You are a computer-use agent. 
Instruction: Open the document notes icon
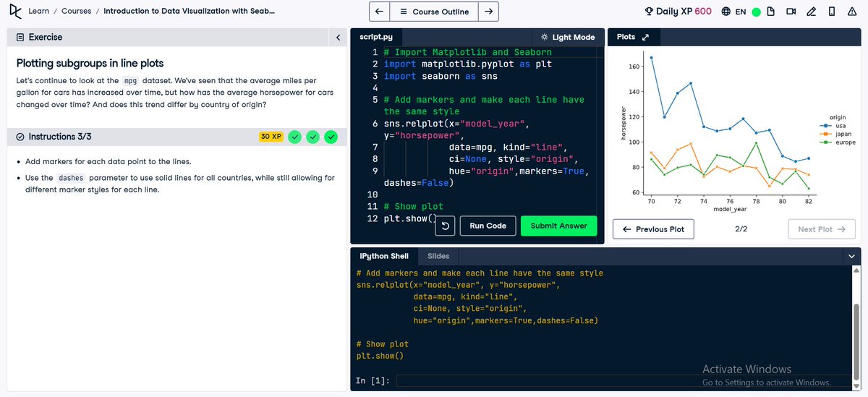click(771, 12)
